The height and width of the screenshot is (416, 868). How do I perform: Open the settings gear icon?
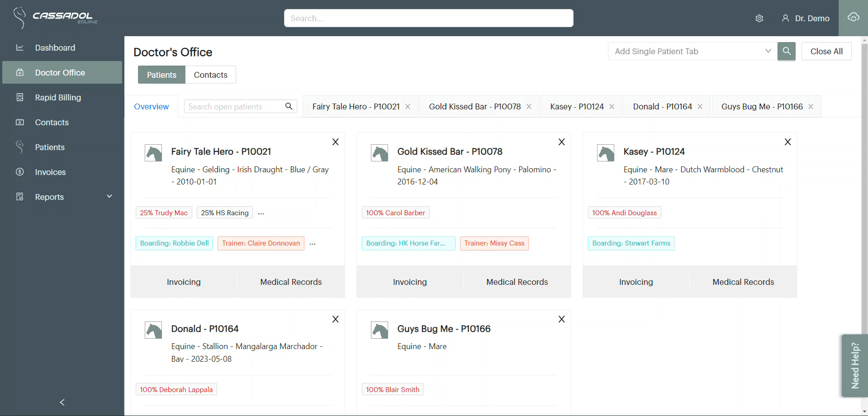coord(759,19)
